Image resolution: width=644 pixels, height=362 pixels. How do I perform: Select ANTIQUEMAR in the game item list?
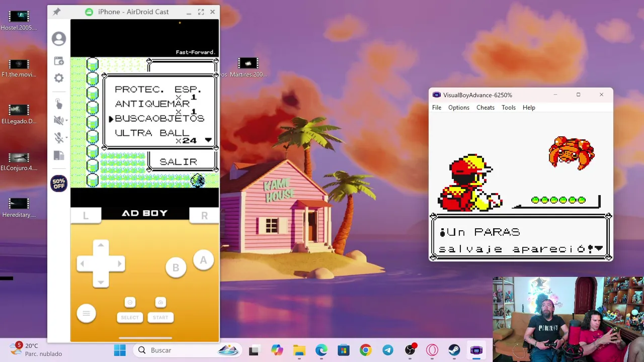click(152, 104)
